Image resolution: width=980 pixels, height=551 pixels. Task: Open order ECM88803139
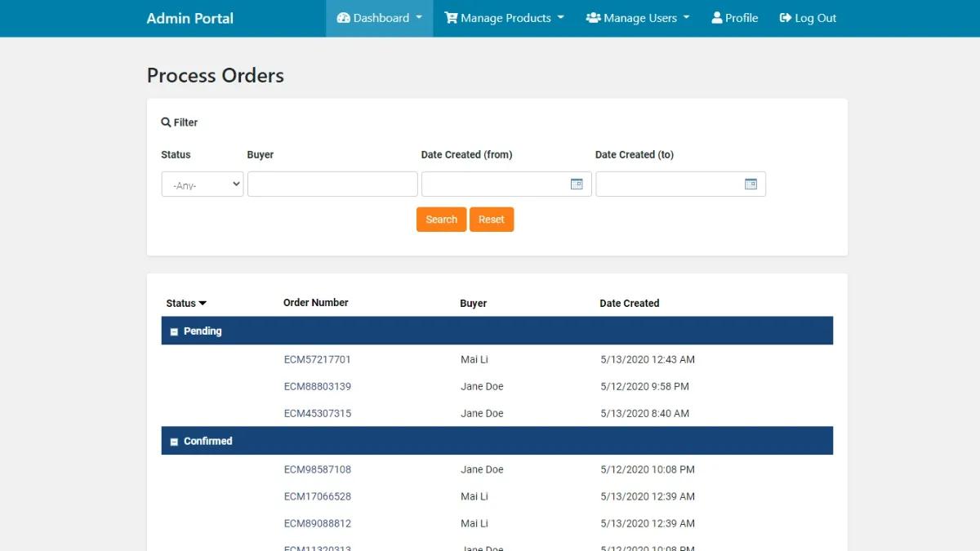point(317,386)
